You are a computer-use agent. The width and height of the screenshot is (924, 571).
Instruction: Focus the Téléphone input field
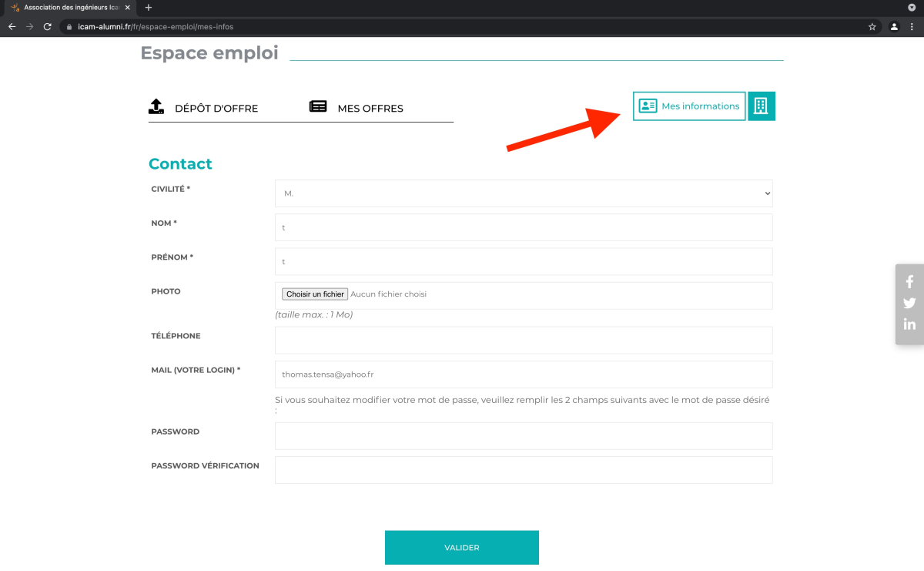point(524,340)
